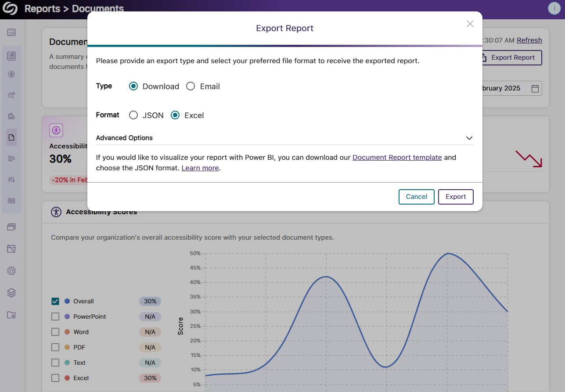Open the reports overview sidebar icon
Screen dimensions: 565x392
tap(11, 56)
